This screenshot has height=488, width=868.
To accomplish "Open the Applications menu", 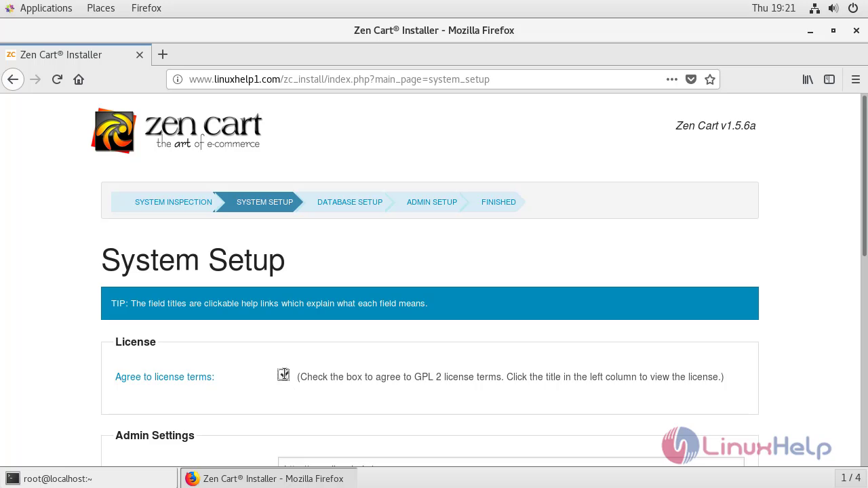I will (x=46, y=8).
